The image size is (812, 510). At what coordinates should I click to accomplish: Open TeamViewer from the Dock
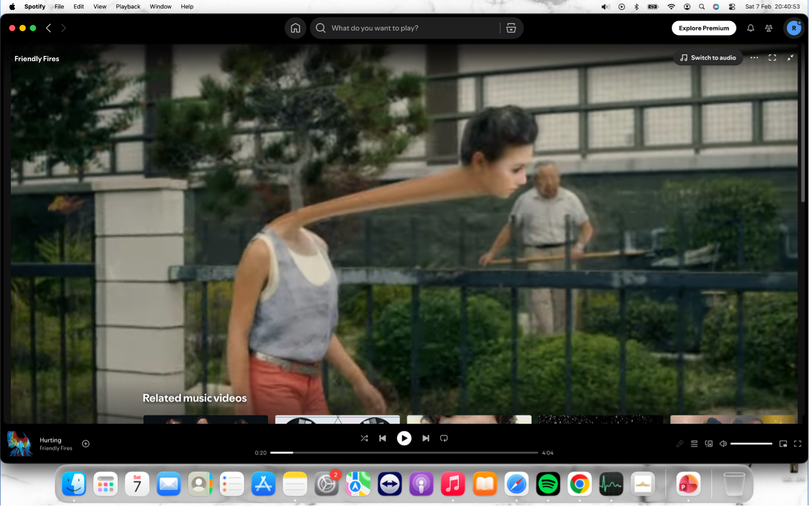(x=390, y=484)
